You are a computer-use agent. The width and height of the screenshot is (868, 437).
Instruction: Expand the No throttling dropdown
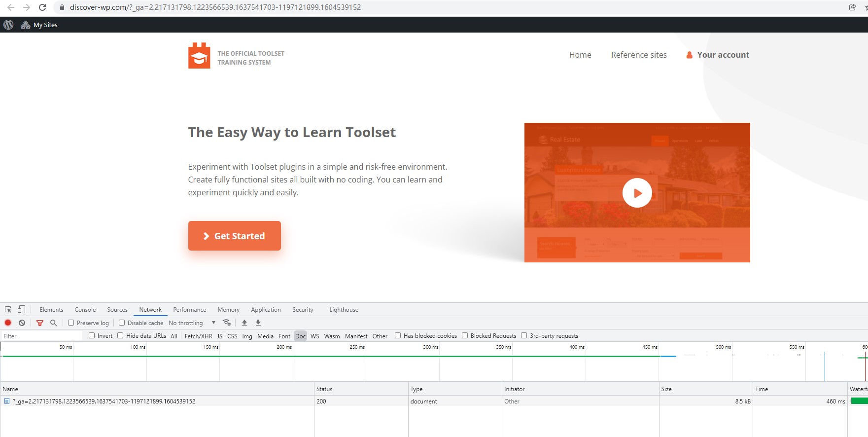coord(192,323)
